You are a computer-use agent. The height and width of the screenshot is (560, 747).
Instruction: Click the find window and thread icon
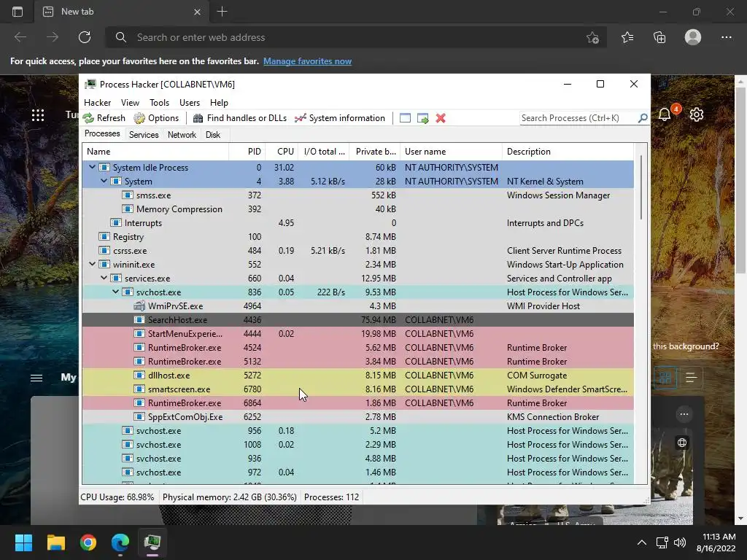(x=422, y=118)
